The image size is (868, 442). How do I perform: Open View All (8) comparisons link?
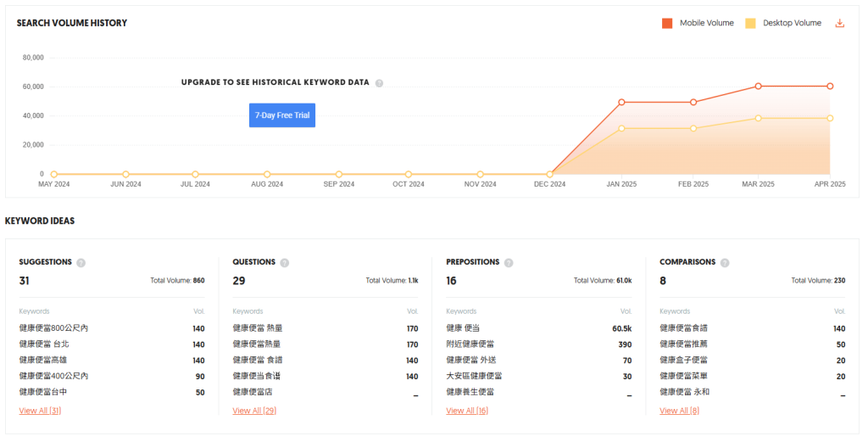tap(679, 411)
